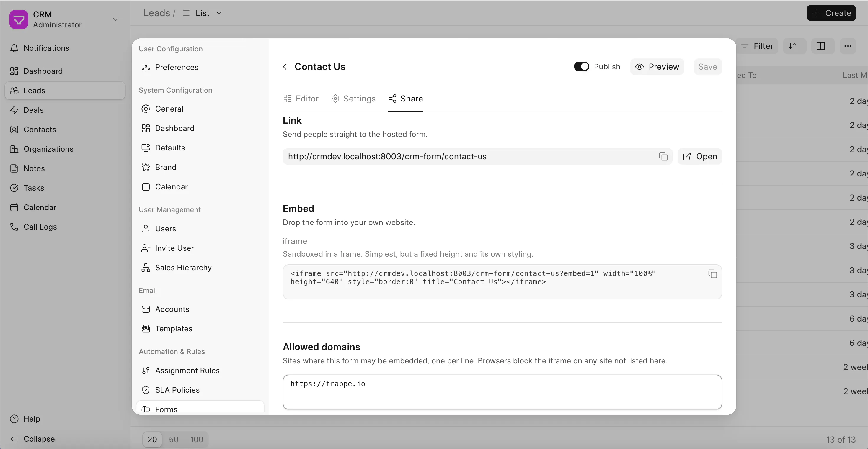Open Notes from the sidebar
Screen dimensions: 868x449
click(x=65, y=168)
